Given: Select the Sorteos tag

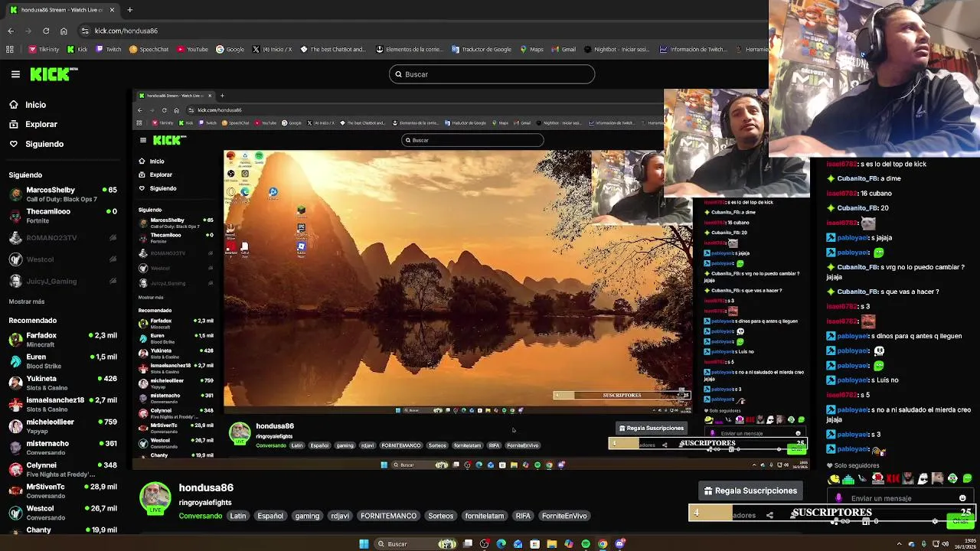Looking at the screenshot, I should pos(441,516).
